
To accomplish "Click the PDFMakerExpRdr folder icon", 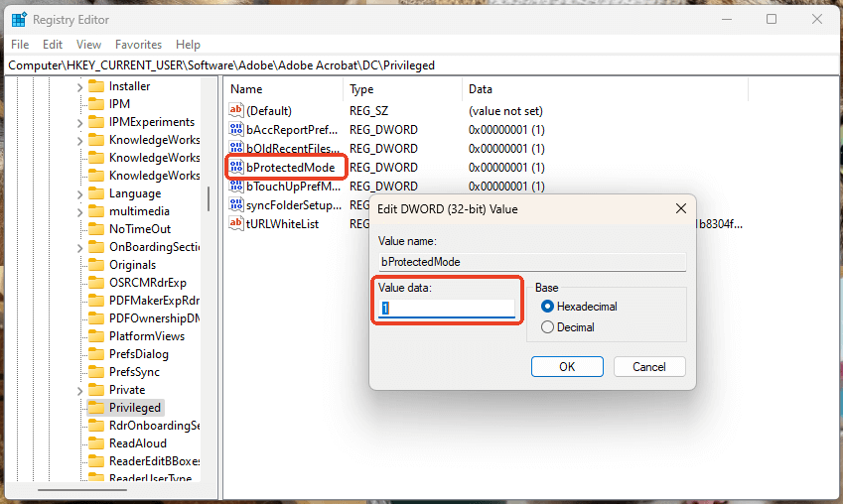I will pyautogui.click(x=96, y=300).
